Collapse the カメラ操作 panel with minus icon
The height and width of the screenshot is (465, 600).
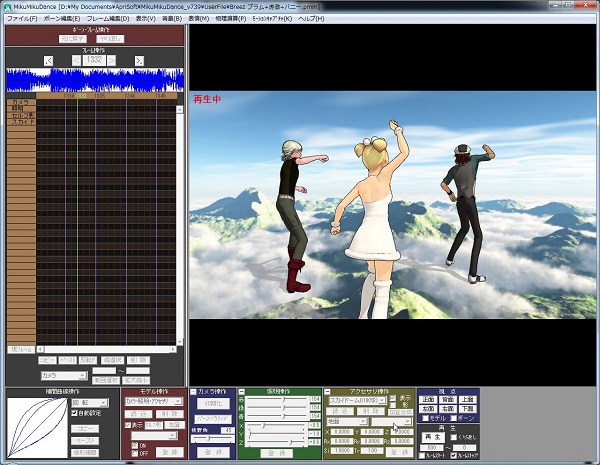(193, 392)
